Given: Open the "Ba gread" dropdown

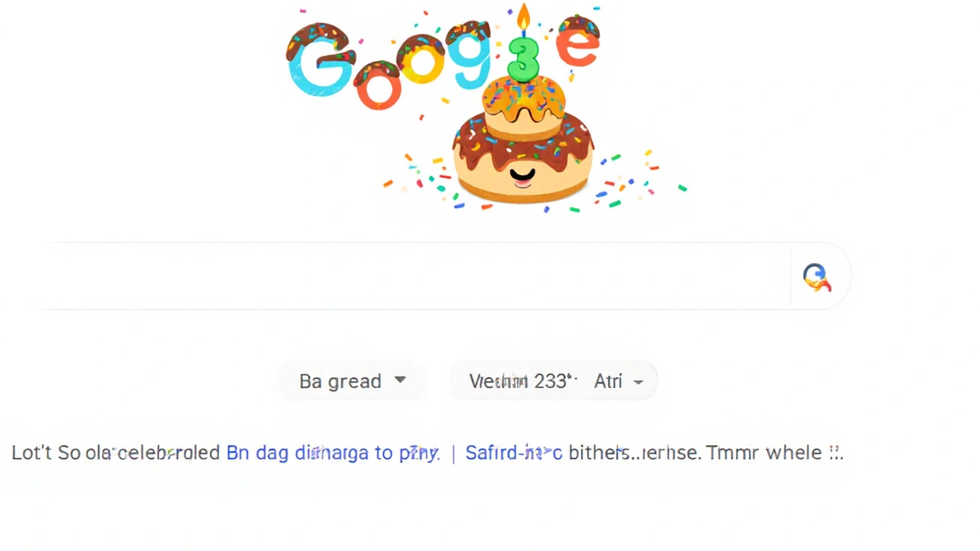Looking at the screenshot, I should [x=352, y=381].
